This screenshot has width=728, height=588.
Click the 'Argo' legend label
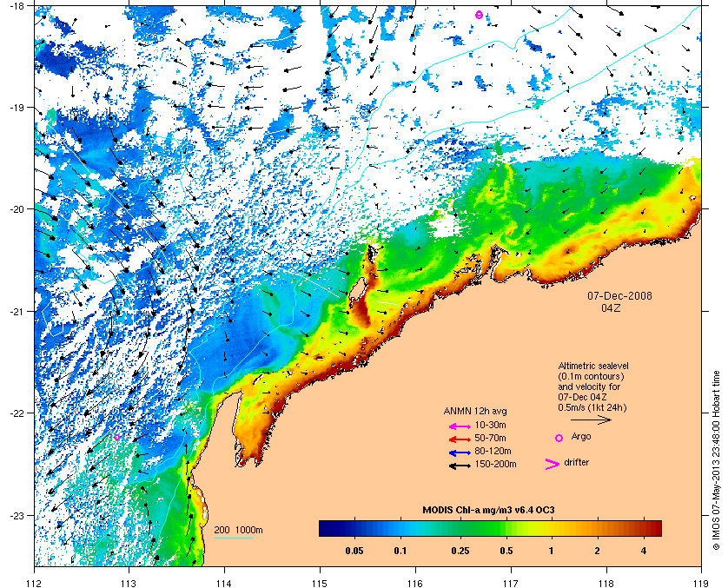coord(581,437)
